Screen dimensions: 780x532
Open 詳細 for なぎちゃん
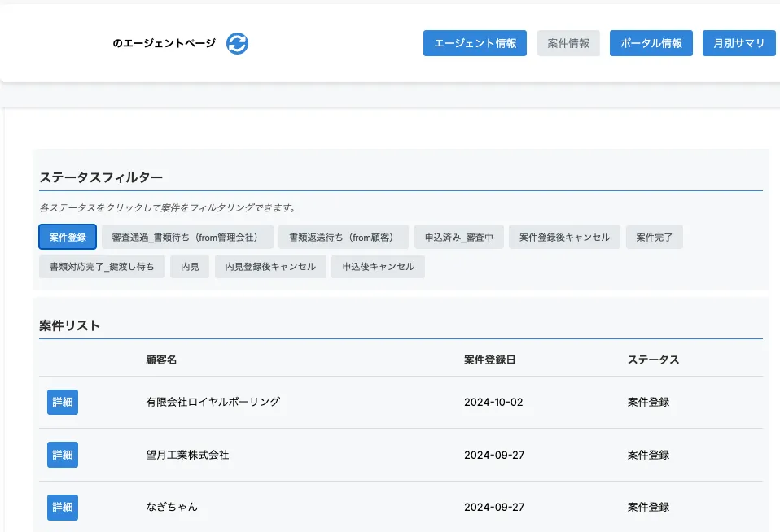(63, 507)
